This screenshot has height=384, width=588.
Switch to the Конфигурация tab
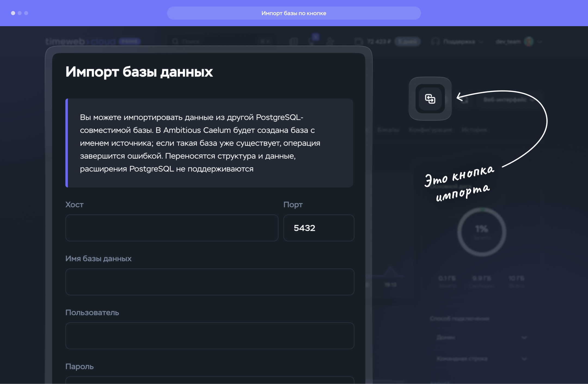(430, 130)
